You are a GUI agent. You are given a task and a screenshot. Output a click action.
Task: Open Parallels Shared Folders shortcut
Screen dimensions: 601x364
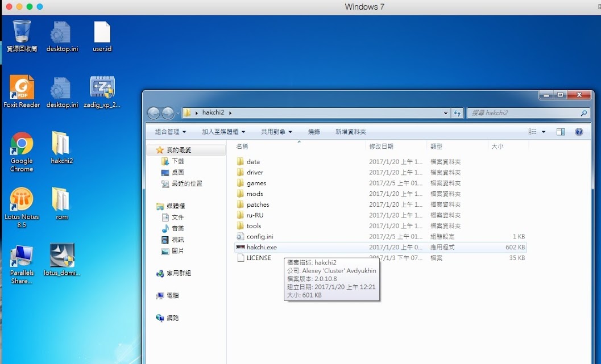tap(22, 263)
